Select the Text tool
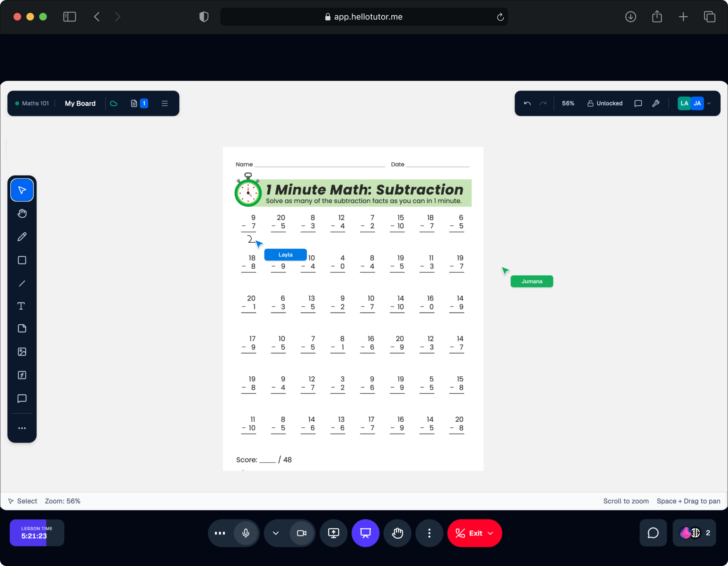The image size is (728, 566). point(21,306)
